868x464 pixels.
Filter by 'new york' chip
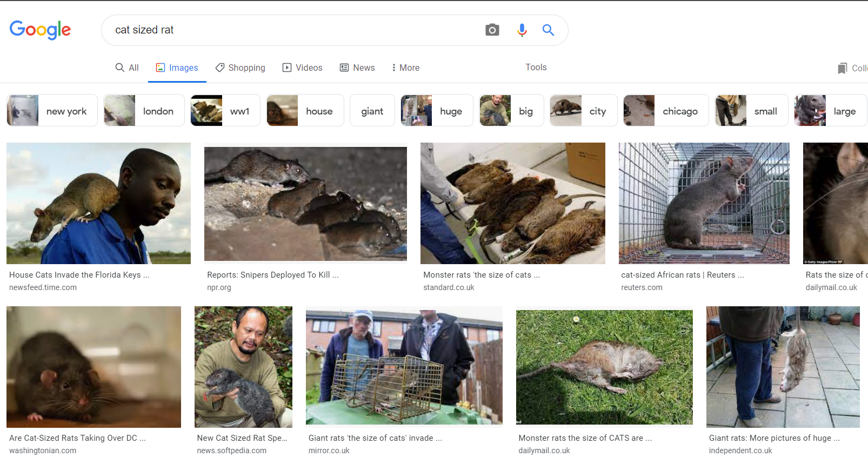pos(52,111)
